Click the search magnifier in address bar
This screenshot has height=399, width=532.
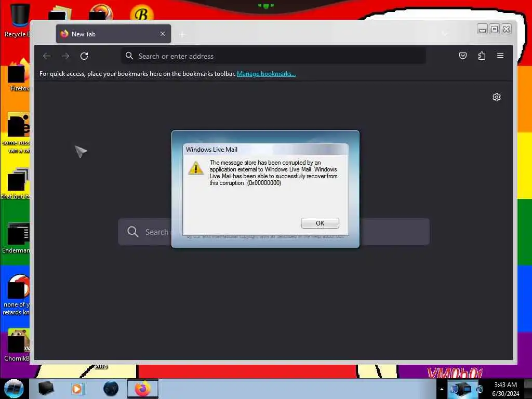coord(129,56)
